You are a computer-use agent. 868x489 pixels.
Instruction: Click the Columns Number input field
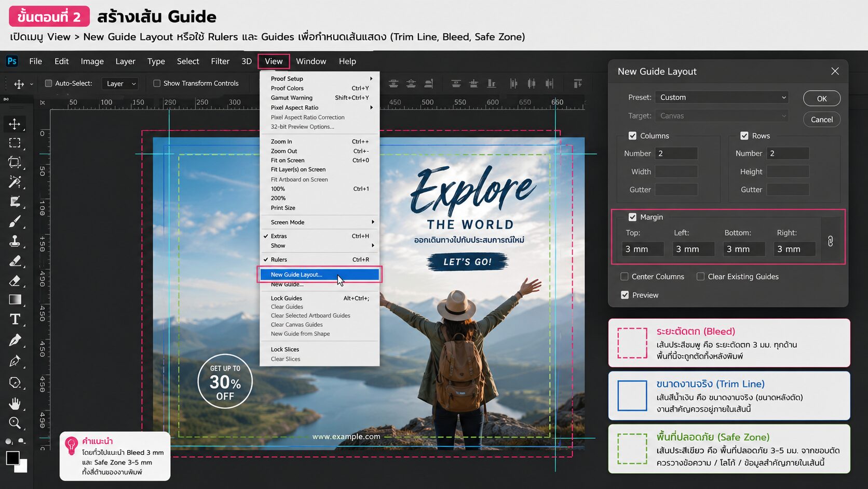point(676,153)
